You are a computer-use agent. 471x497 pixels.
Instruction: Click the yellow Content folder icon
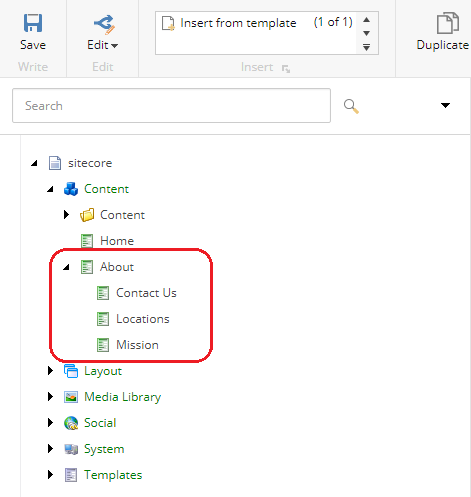(x=87, y=215)
